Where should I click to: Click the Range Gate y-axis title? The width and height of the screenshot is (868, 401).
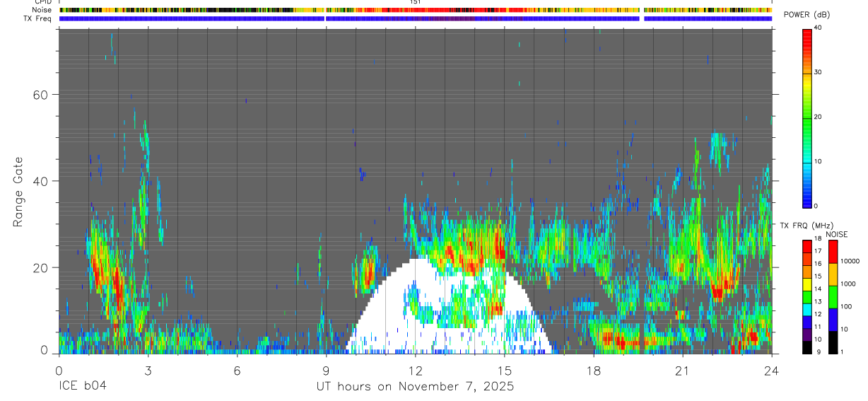(18, 192)
